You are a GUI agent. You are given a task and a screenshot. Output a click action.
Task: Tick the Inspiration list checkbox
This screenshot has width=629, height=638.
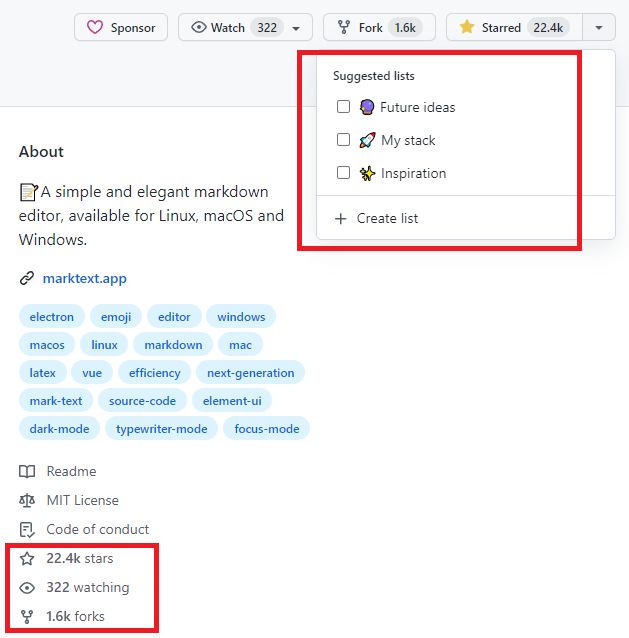point(343,173)
